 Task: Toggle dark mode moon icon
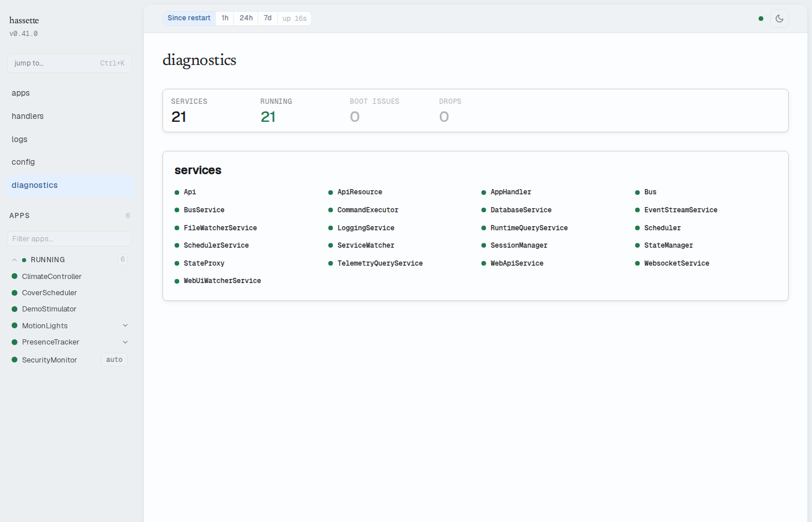pyautogui.click(x=779, y=19)
